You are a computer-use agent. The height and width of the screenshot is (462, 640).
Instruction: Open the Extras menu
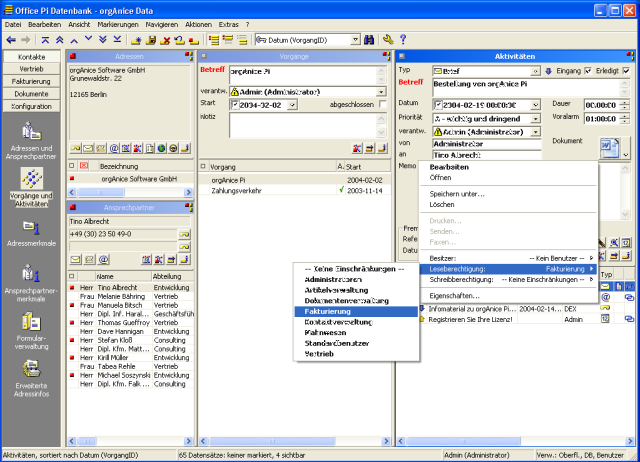click(228, 24)
